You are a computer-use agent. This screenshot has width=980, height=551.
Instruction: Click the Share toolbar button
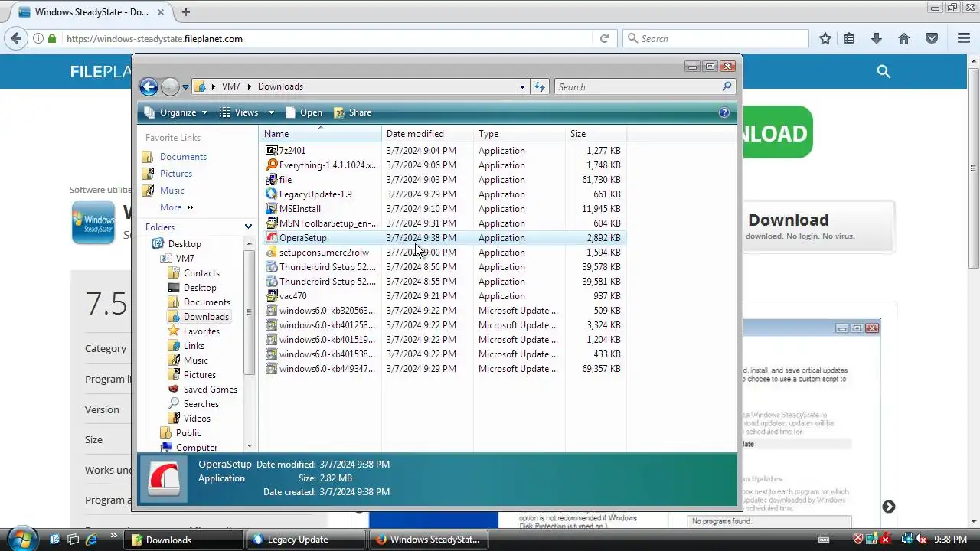pyautogui.click(x=353, y=112)
